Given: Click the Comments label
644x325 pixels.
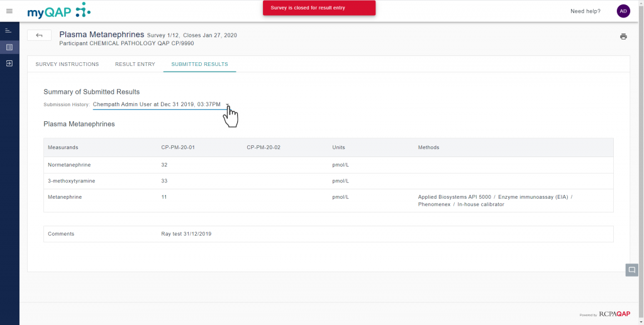Looking at the screenshot, I should point(61,234).
